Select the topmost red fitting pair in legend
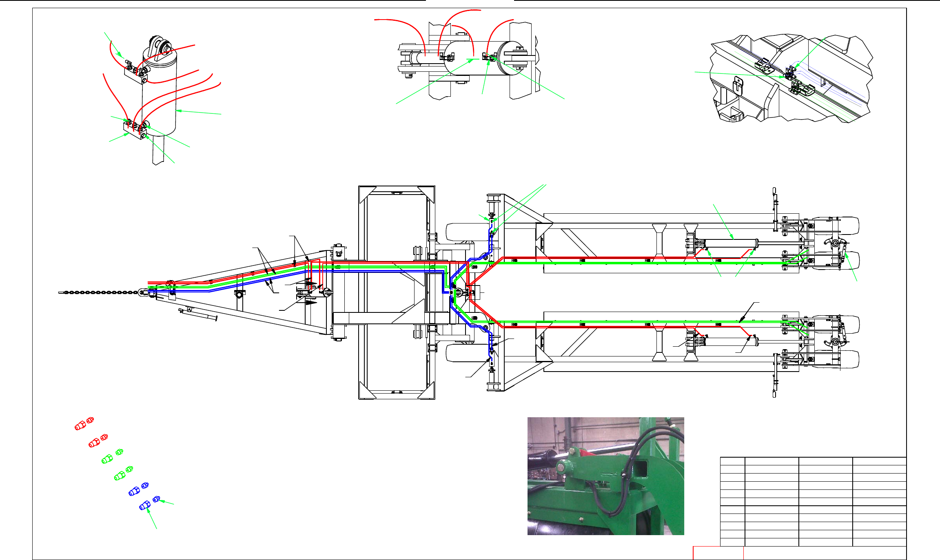 coord(84,423)
